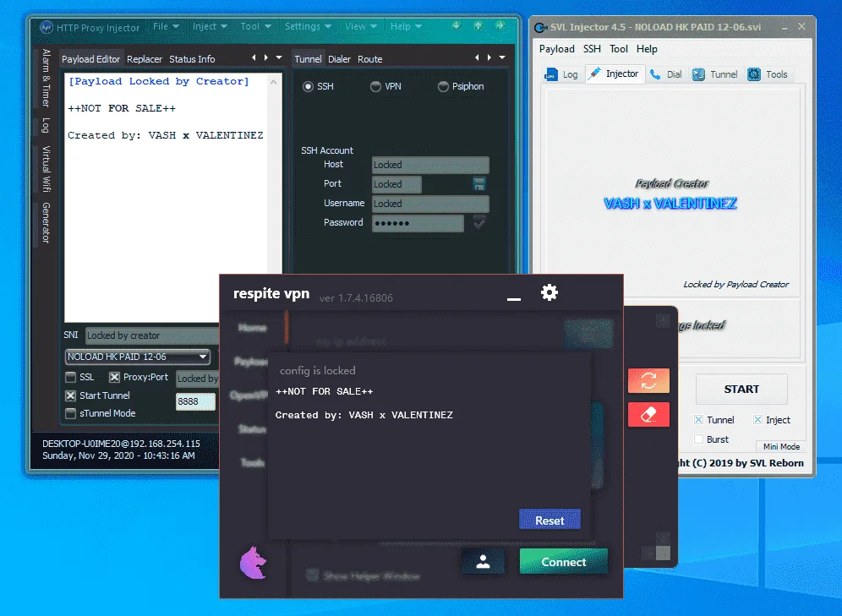Select the VPN radio button

click(376, 86)
